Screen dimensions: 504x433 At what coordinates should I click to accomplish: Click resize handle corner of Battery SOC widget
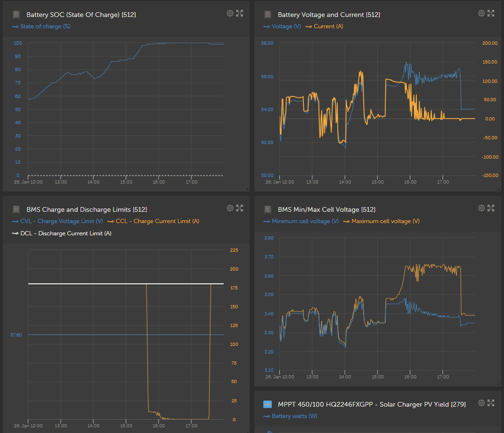pos(247,189)
